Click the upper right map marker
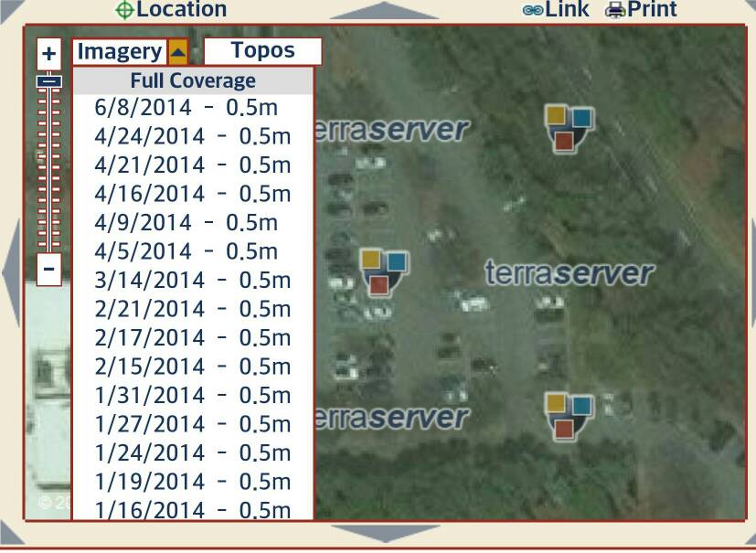This screenshot has width=756, height=553. coord(569,127)
